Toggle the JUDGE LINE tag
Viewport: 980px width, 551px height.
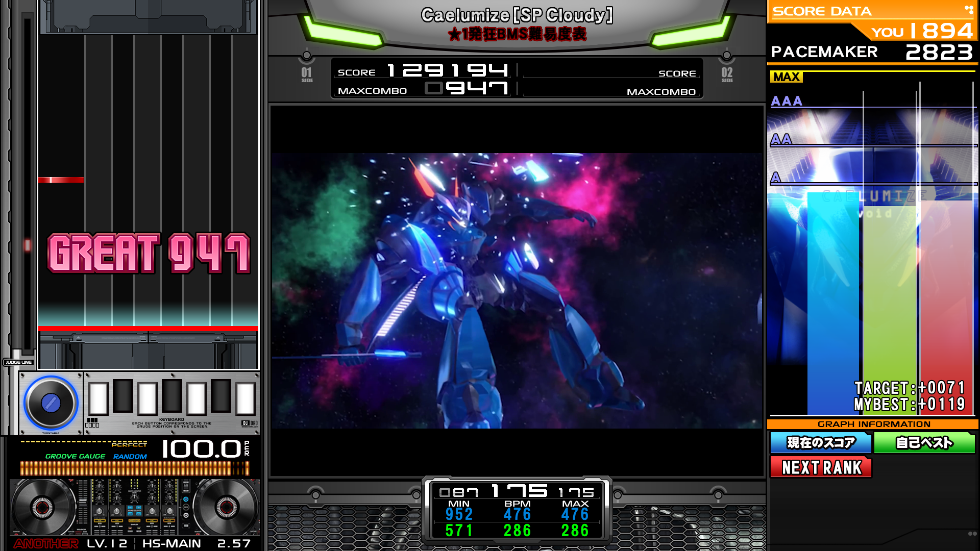(x=19, y=362)
